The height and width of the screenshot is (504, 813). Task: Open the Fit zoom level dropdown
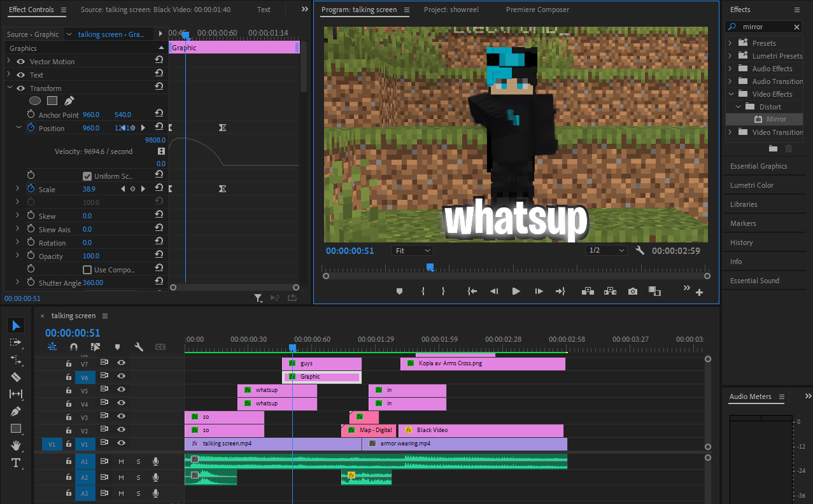pos(412,251)
